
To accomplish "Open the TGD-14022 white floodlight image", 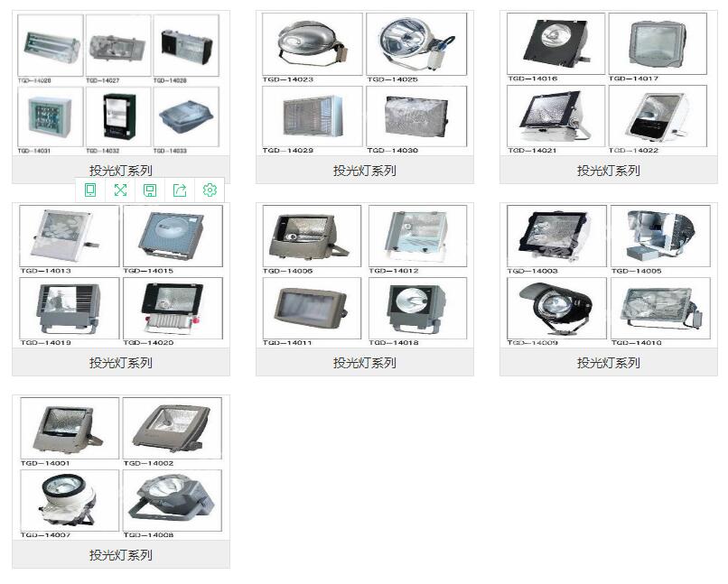I will click(x=658, y=116).
